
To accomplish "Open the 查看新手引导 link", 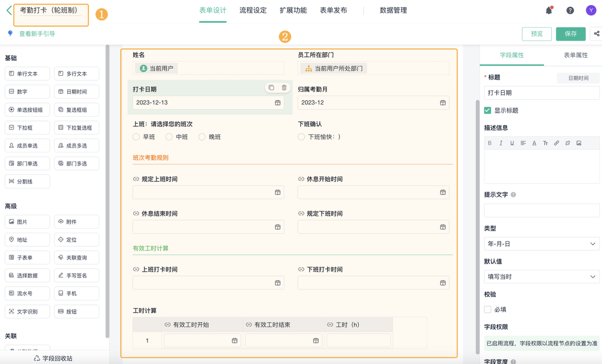I will [37, 34].
